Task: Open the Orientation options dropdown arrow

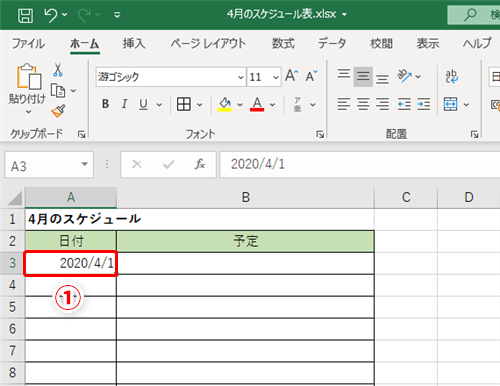Action: tap(418, 77)
